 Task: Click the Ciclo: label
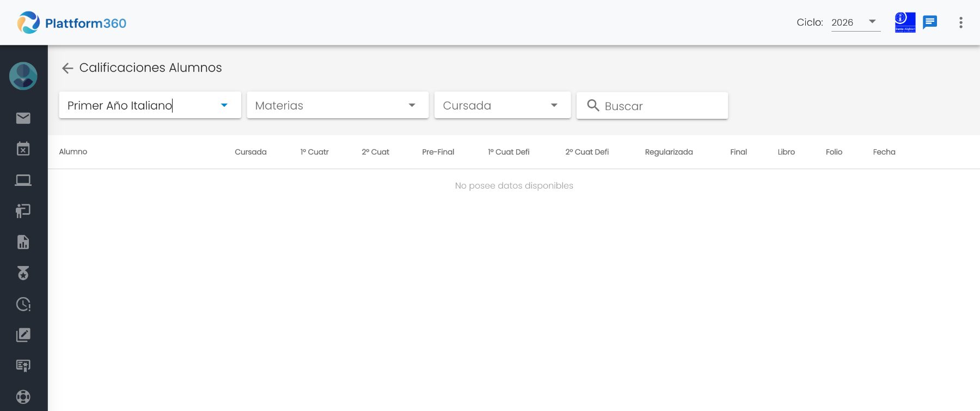point(810,22)
